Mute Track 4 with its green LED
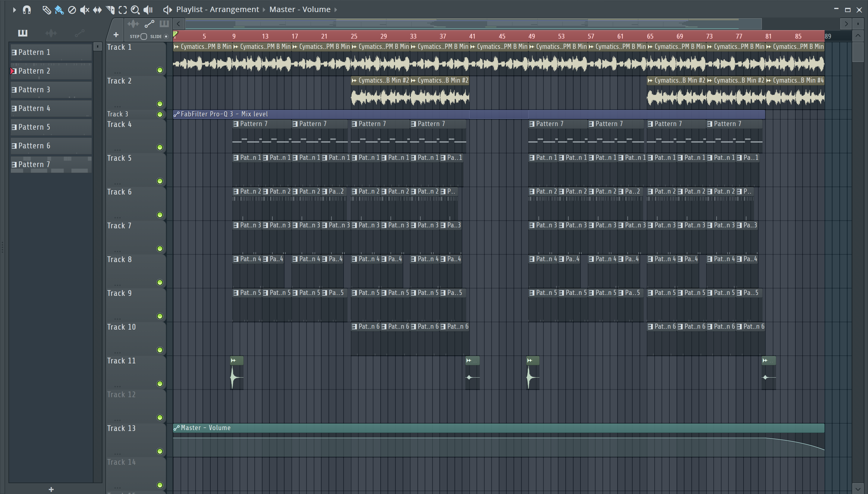 tap(160, 147)
